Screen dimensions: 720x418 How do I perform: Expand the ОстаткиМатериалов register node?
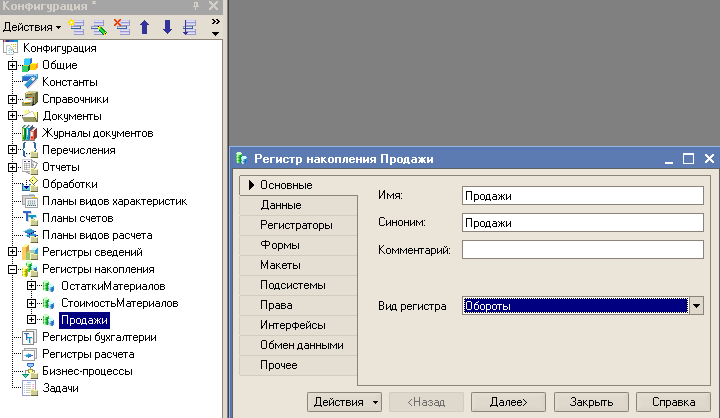pyautogui.click(x=31, y=286)
